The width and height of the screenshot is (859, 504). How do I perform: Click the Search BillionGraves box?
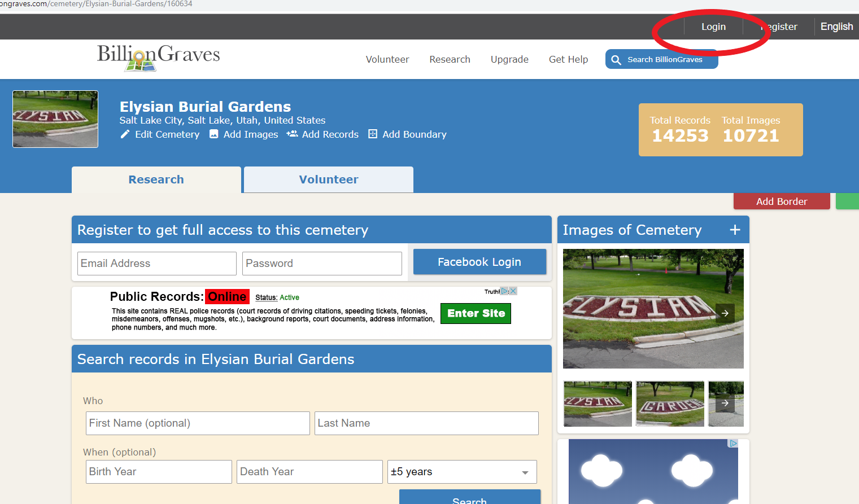click(662, 59)
